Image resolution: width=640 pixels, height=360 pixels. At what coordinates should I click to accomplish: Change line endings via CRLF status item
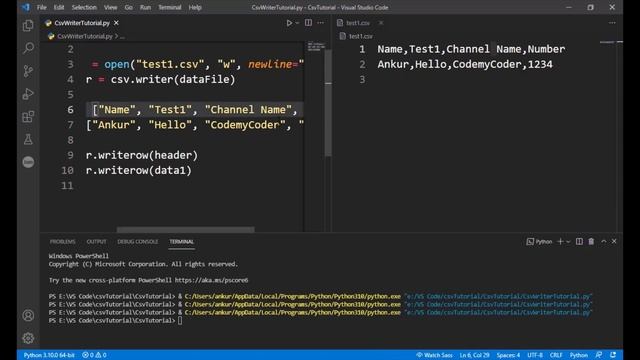point(556,355)
